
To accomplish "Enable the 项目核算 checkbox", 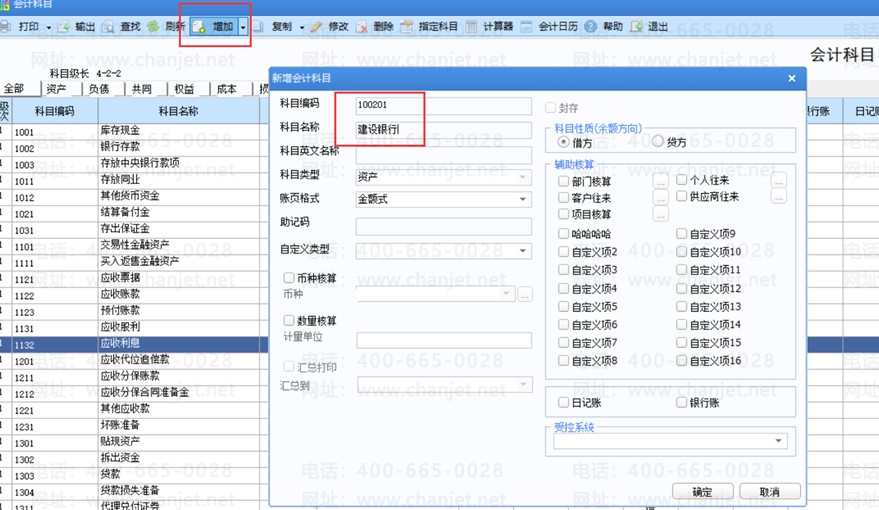I will [563, 214].
